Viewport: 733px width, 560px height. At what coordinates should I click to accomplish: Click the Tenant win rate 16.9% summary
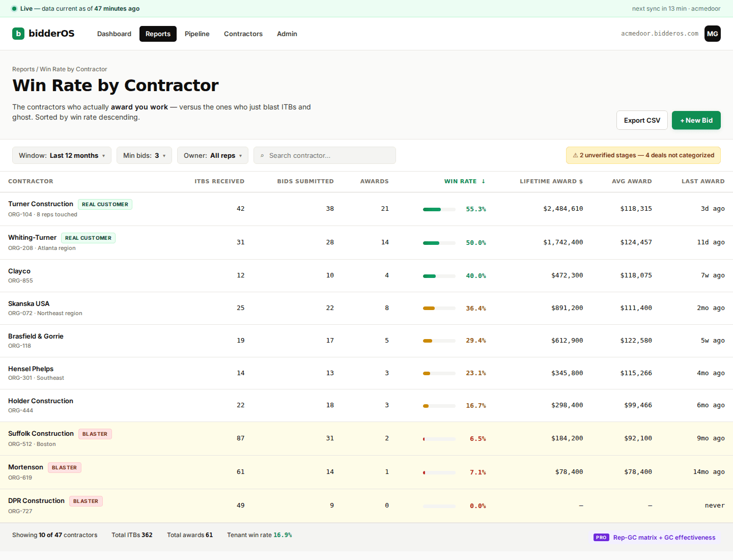260,535
